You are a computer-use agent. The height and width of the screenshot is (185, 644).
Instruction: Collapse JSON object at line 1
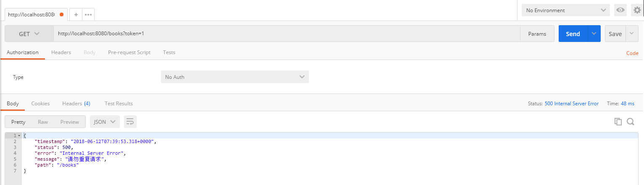pyautogui.click(x=19, y=135)
